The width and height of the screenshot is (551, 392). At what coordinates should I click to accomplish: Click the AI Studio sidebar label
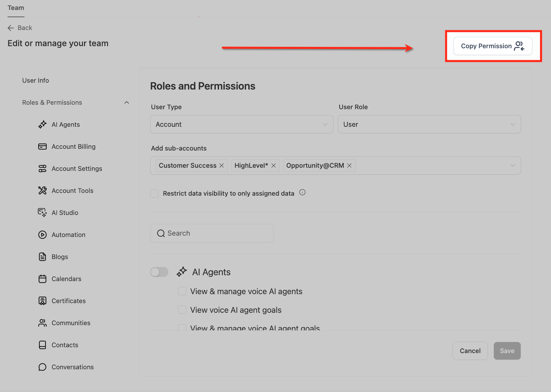click(65, 213)
